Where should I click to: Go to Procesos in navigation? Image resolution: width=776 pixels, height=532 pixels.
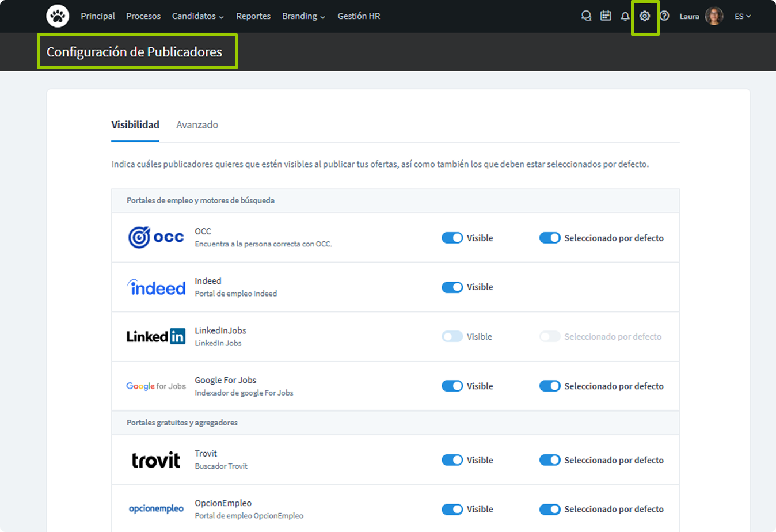click(x=143, y=16)
